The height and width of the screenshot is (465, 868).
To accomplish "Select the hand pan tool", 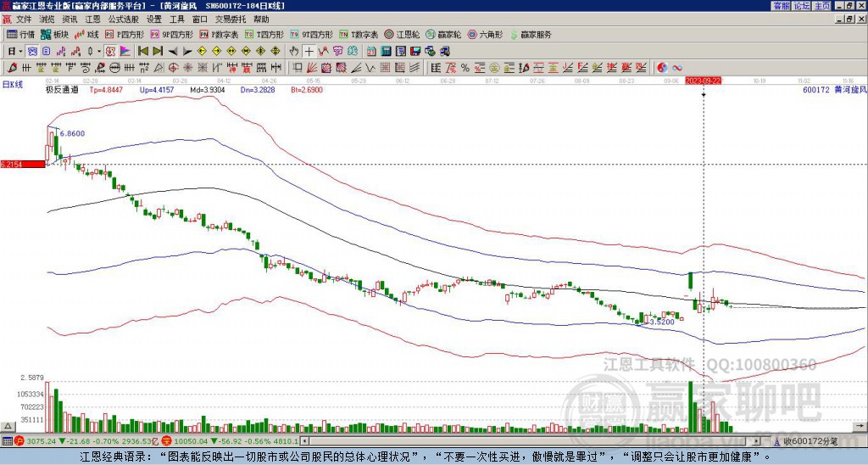I will [294, 51].
